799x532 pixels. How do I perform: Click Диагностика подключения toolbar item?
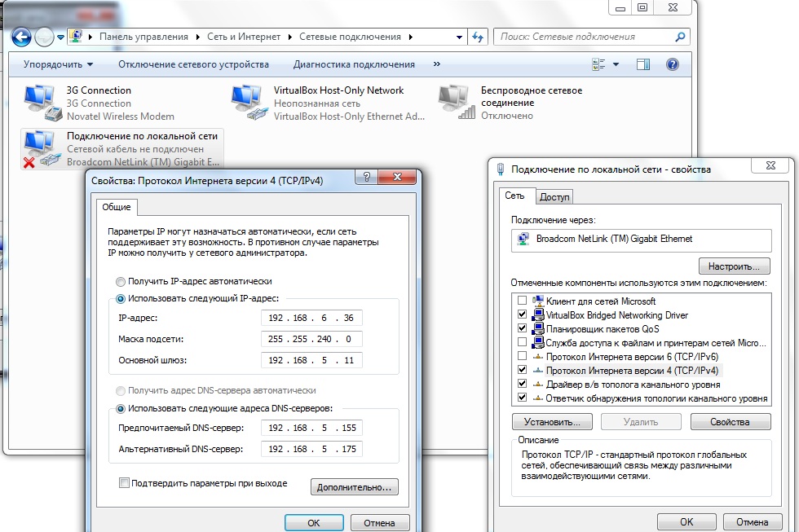pos(354,64)
